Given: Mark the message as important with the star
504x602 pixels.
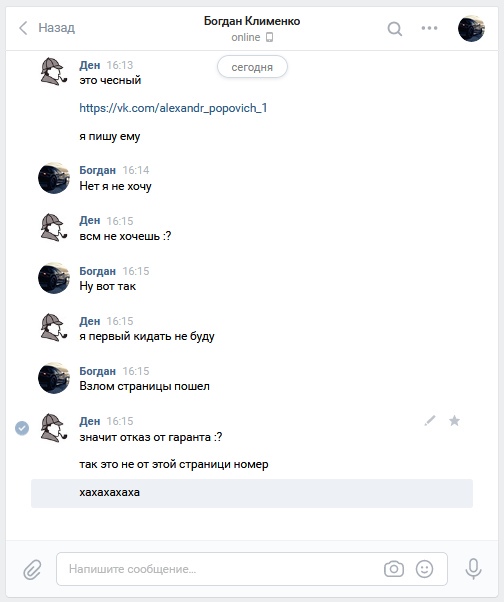Looking at the screenshot, I should click(454, 421).
